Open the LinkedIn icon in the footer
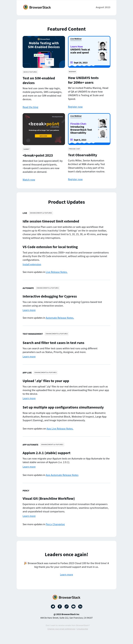The height and width of the screenshot is (644, 133). tap(80, 607)
